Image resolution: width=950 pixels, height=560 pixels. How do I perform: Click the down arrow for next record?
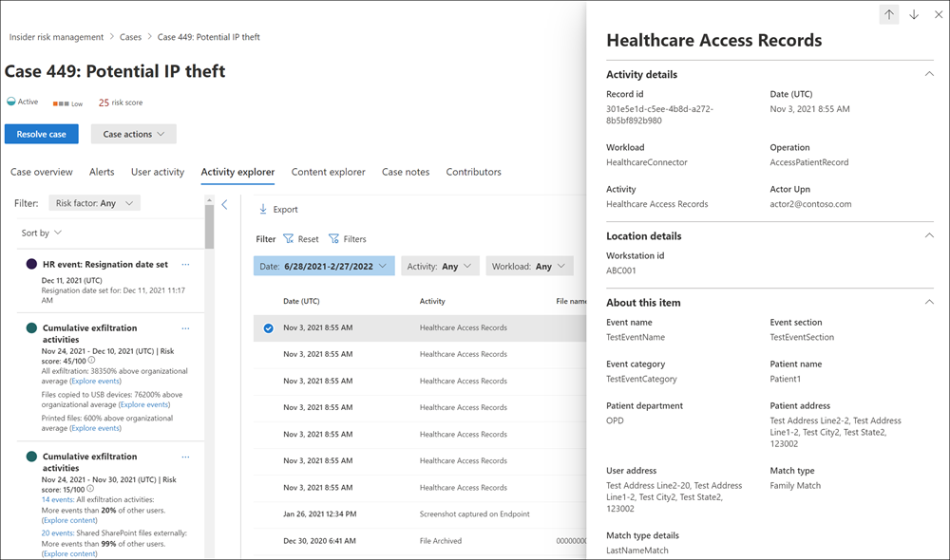tap(914, 14)
